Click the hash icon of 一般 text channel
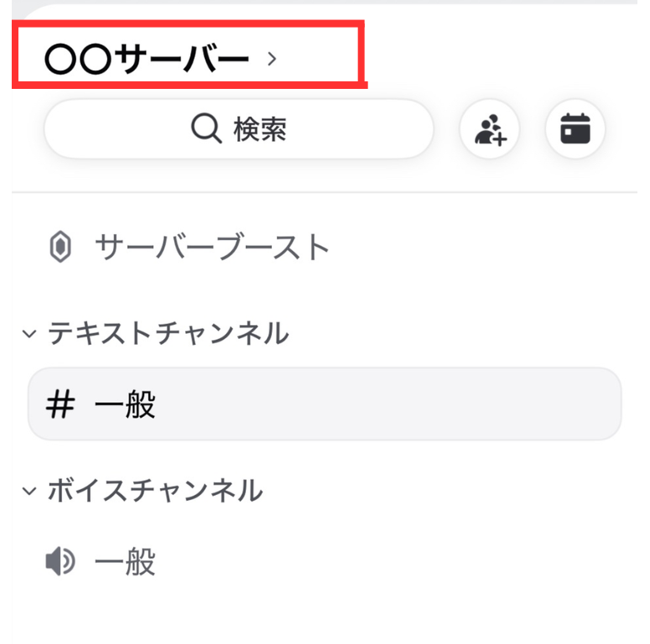650x644 pixels. (60, 406)
